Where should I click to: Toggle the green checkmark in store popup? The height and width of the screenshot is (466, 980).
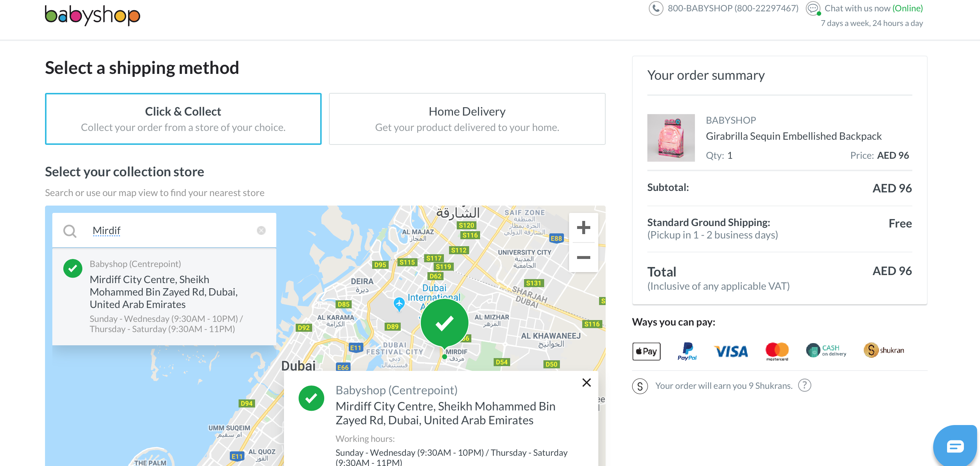[311, 398]
